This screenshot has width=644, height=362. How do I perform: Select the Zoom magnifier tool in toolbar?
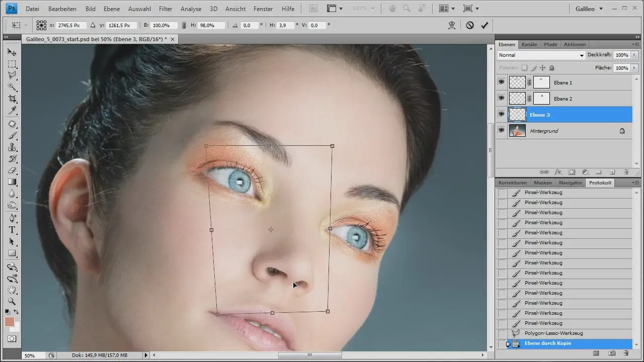point(12,302)
